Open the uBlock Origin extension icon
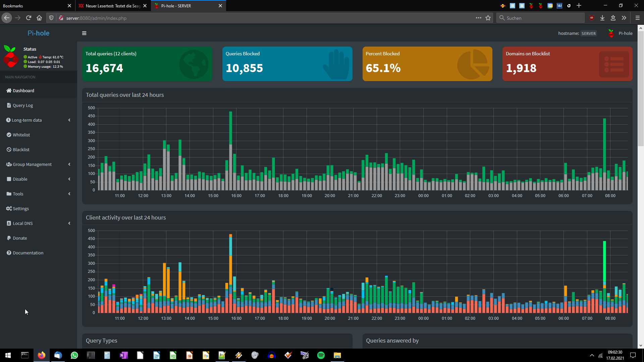The height and width of the screenshot is (362, 644). pos(592,18)
